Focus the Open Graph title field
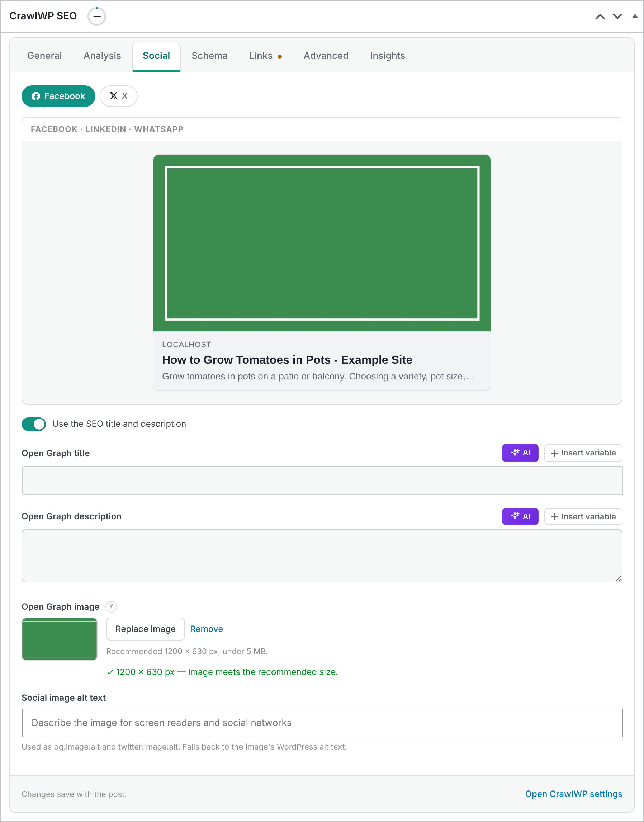 pos(322,481)
